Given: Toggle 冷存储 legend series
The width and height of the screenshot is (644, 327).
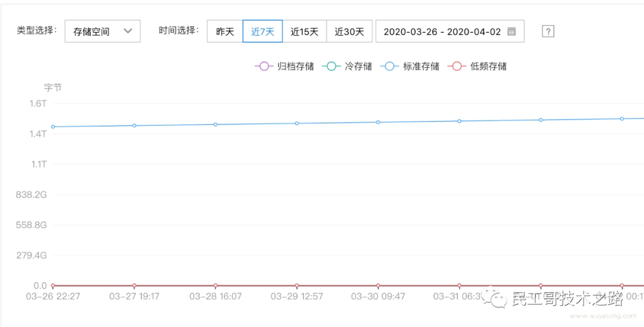Looking at the screenshot, I should (x=347, y=66).
